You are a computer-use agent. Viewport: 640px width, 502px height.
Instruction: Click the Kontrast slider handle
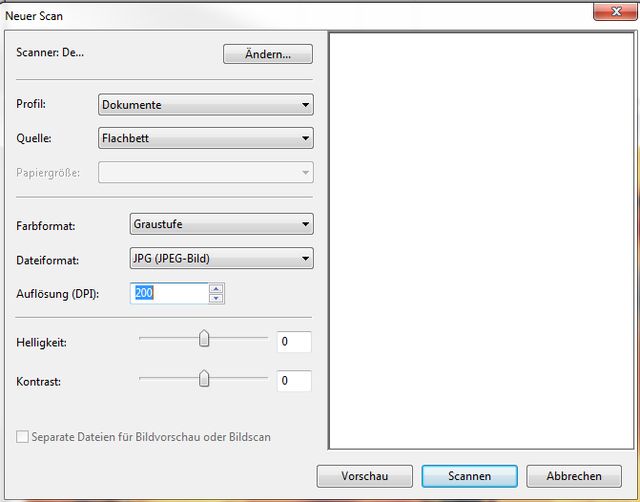tap(204, 378)
